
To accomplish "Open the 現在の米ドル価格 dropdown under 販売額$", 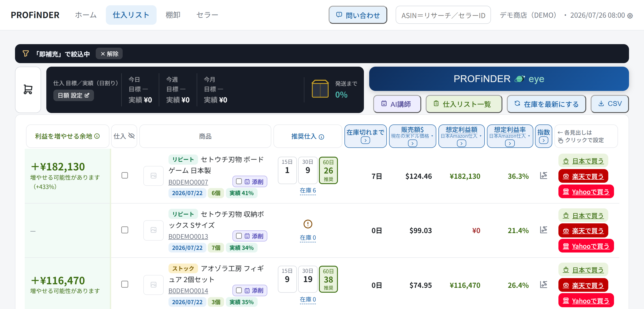I will click(x=412, y=136).
